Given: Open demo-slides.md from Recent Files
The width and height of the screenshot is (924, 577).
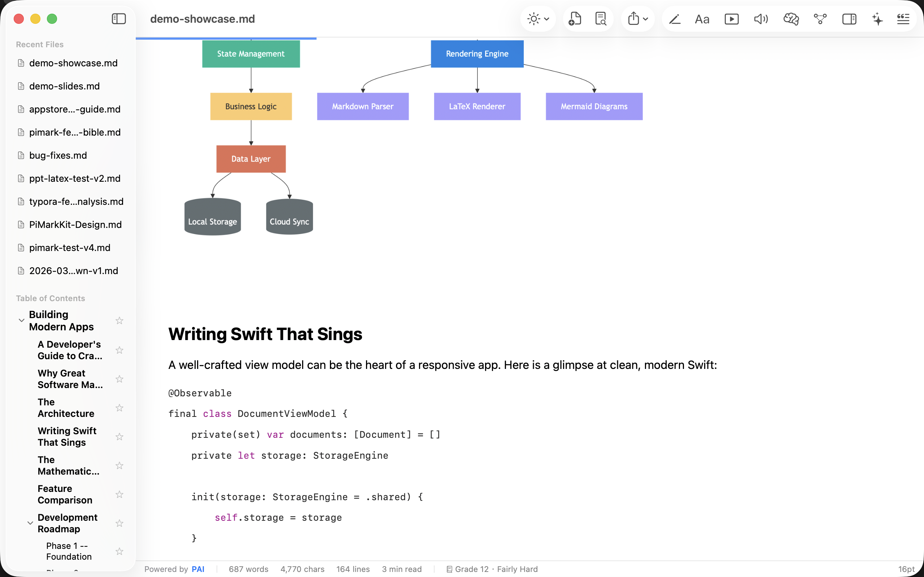Looking at the screenshot, I should 64,86.
